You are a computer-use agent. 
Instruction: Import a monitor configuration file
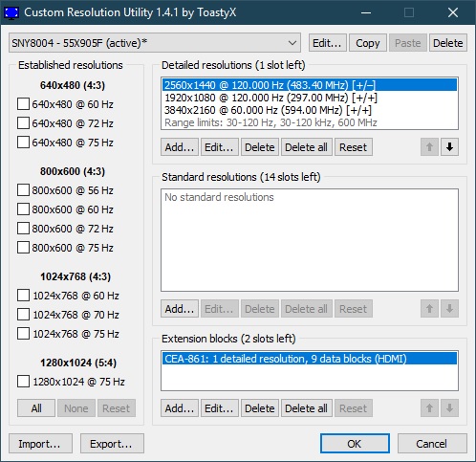(40, 443)
